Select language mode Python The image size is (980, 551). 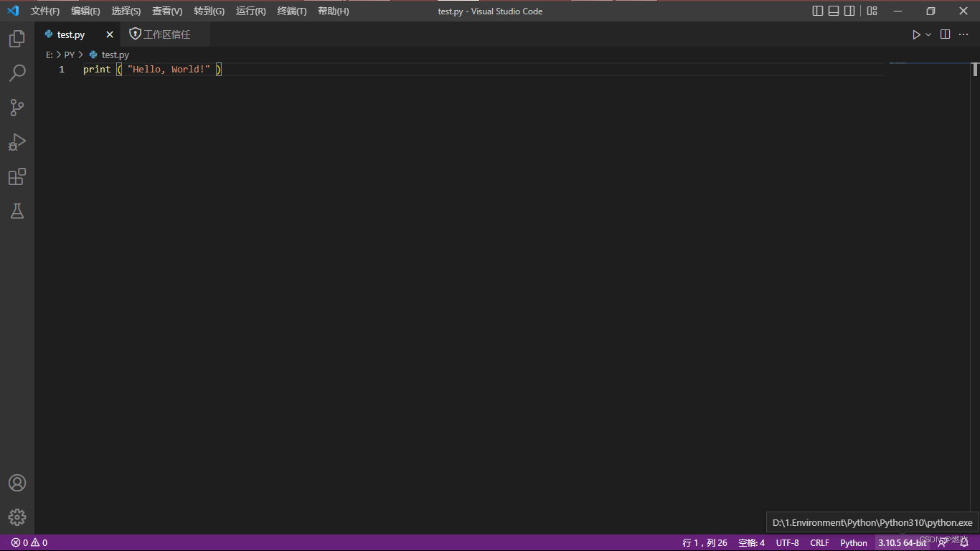[854, 543]
